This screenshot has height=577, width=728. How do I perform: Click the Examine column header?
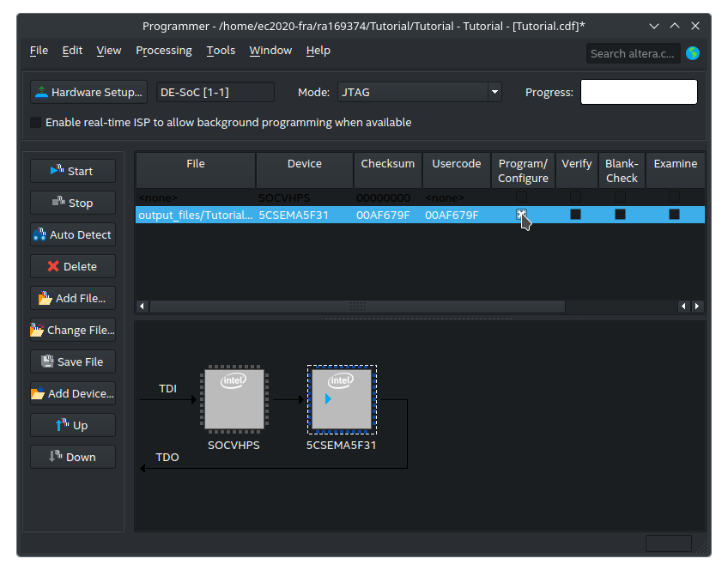(676, 170)
